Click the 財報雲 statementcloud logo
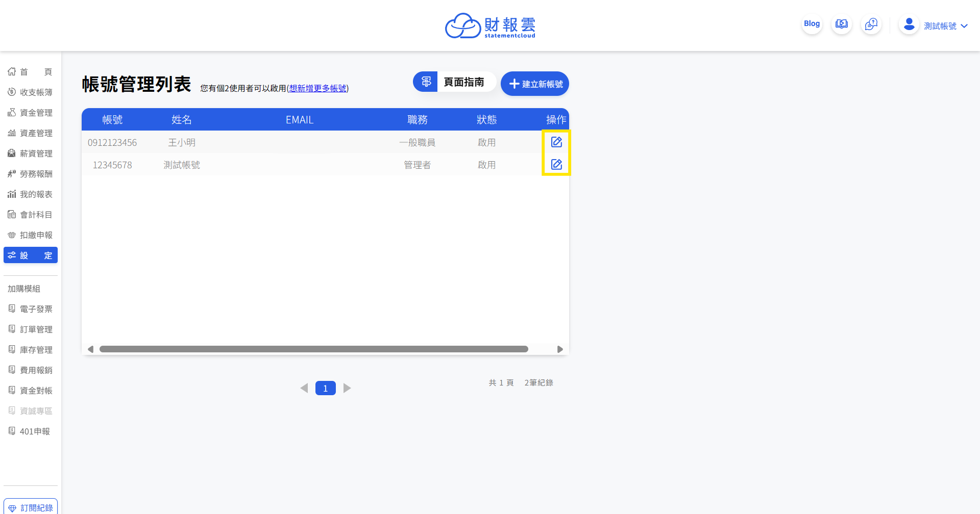Image resolution: width=980 pixels, height=514 pixels. point(490,25)
